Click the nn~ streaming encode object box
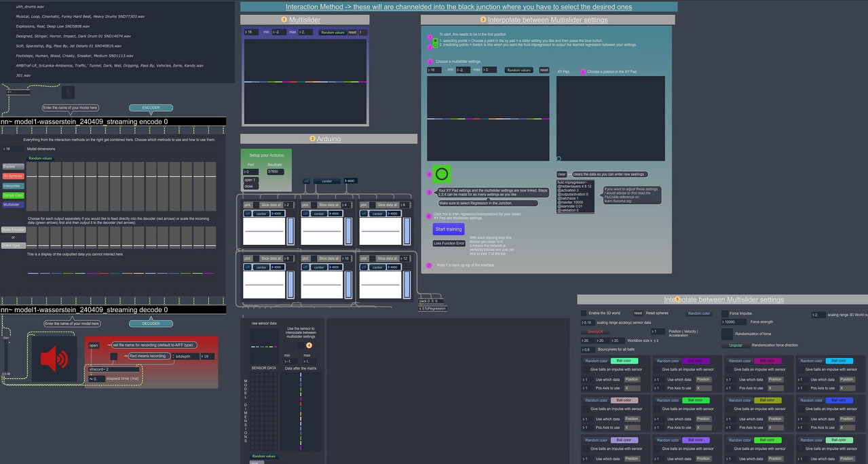 tap(113, 121)
